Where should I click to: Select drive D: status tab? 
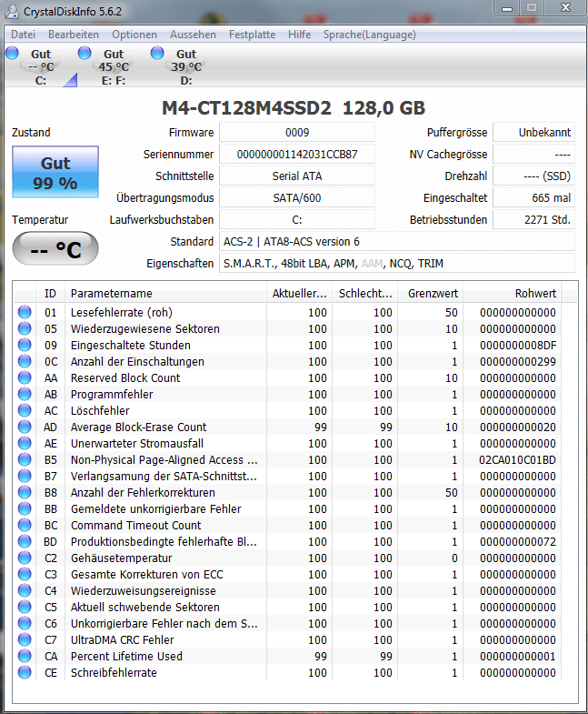point(185,66)
